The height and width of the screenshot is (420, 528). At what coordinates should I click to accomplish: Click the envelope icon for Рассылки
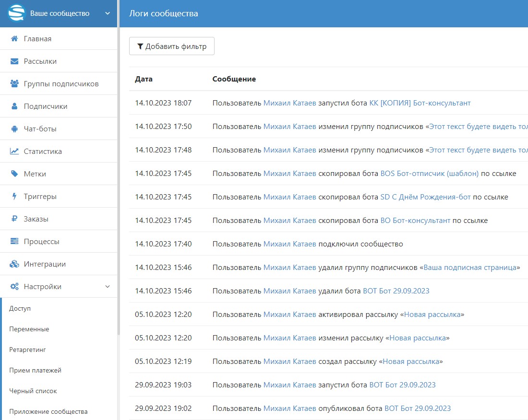click(x=14, y=61)
